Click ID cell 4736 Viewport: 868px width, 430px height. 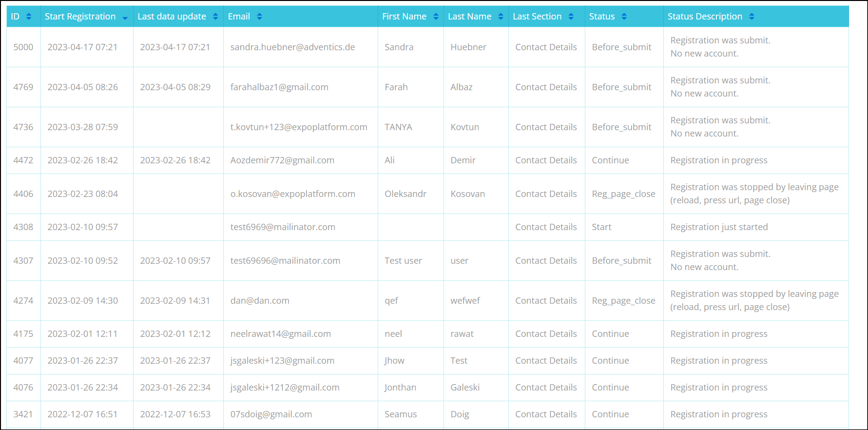(23, 127)
